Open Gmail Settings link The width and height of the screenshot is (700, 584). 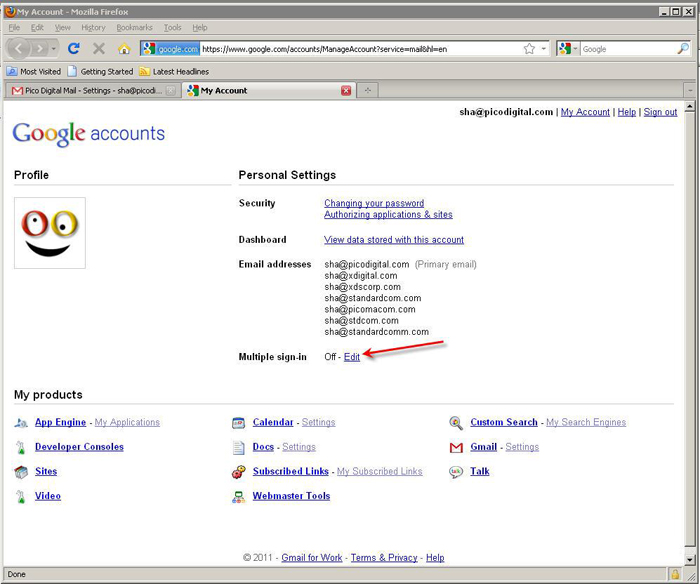(x=522, y=447)
